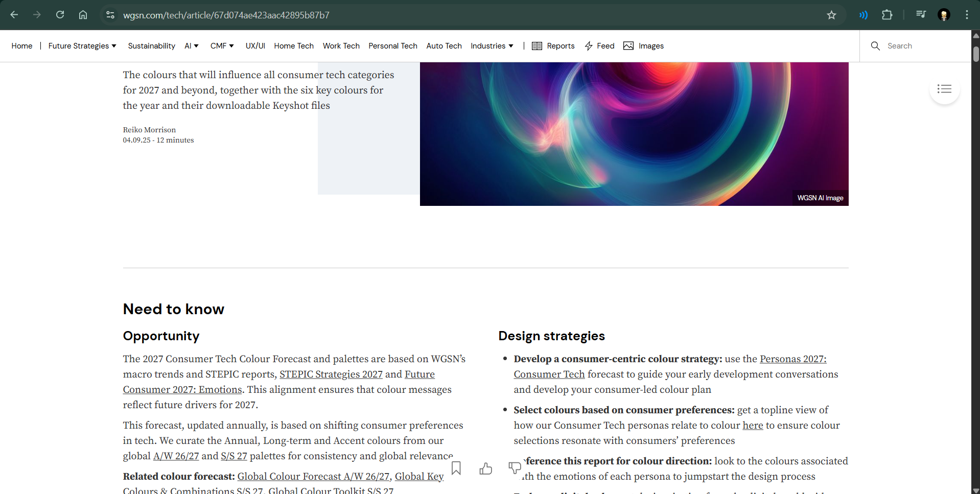Screen dimensions: 980x494
Task: Follow the Global Colour Forecast A/W 26/27 link
Action: (x=313, y=477)
